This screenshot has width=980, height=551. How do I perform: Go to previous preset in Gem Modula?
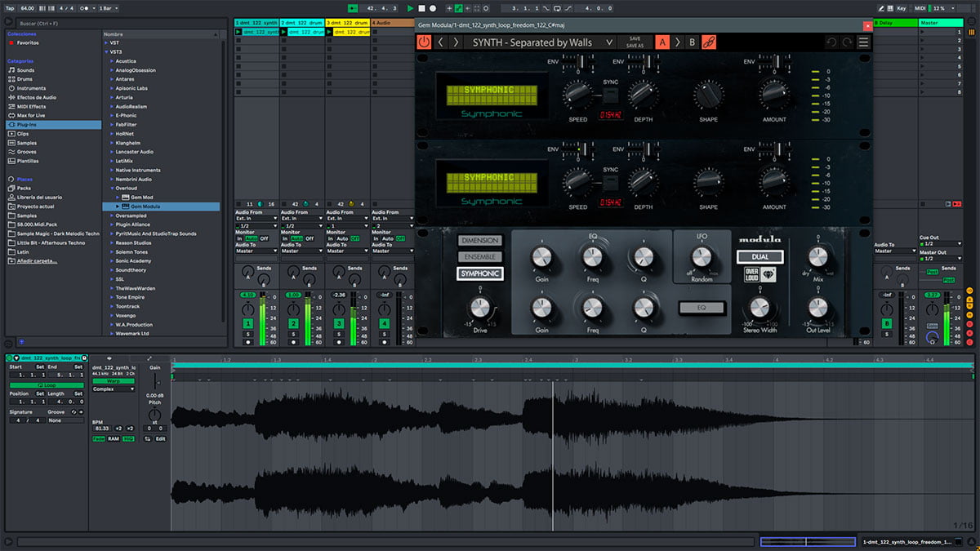pos(441,42)
